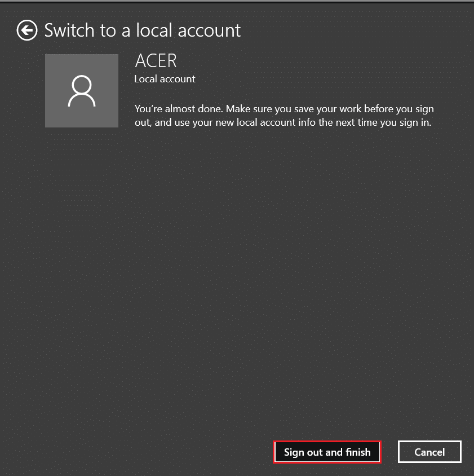Image resolution: width=474 pixels, height=476 pixels.
Task: Click the white-bordered Cancel button
Action: point(429,452)
